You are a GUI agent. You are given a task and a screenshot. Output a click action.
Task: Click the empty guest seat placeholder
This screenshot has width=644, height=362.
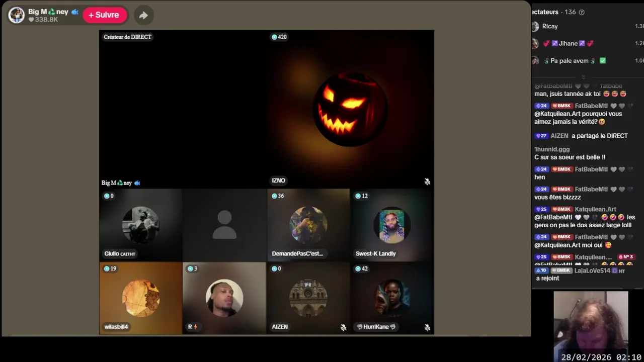[x=224, y=225]
